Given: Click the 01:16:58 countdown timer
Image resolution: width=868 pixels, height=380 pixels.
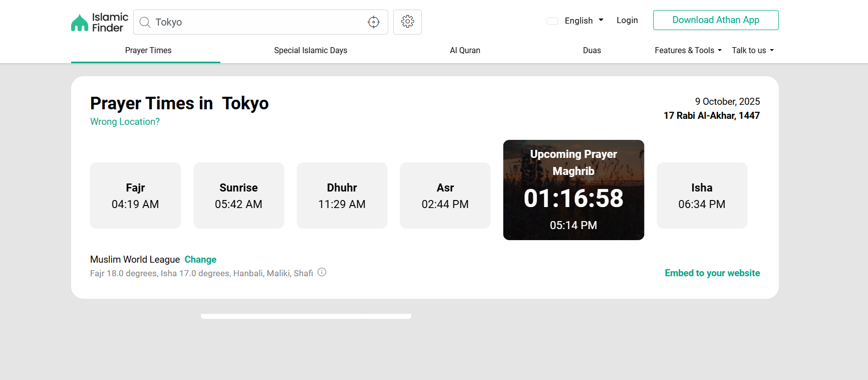Looking at the screenshot, I should click(573, 198).
